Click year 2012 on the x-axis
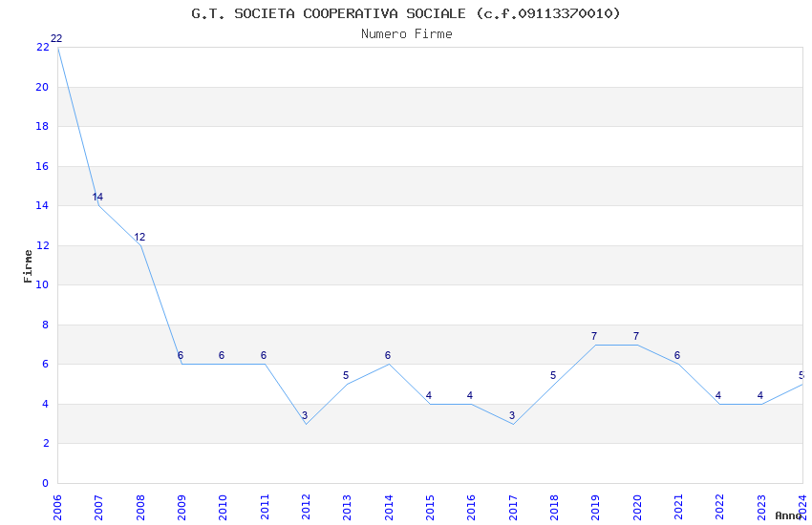This screenshot has width=812, height=525. pos(306,508)
